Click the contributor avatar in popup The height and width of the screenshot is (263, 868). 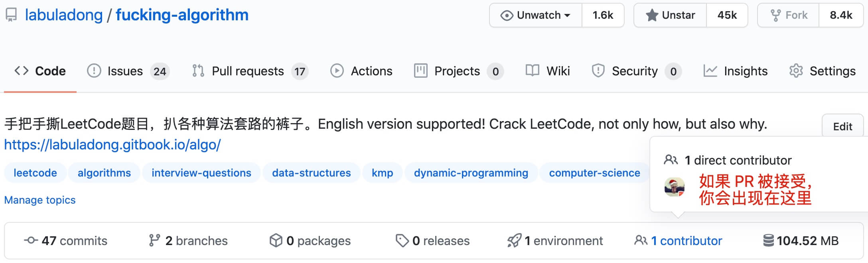pyautogui.click(x=674, y=187)
